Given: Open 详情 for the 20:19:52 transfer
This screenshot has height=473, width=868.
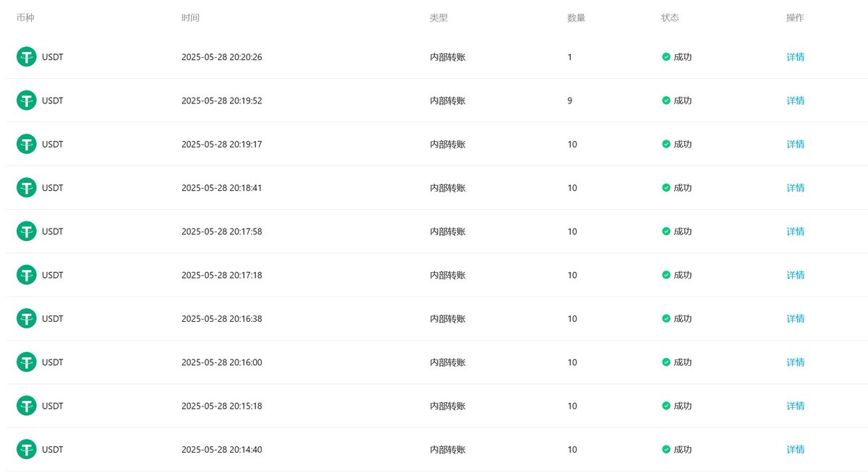Looking at the screenshot, I should (x=796, y=101).
